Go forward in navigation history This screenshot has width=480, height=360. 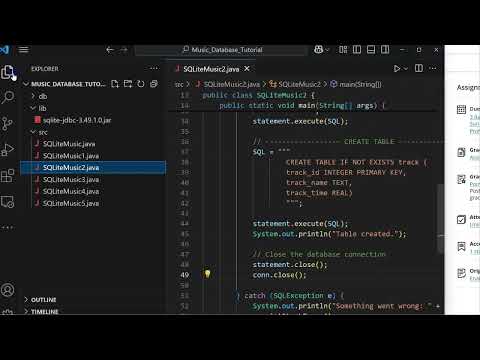(x=124, y=50)
